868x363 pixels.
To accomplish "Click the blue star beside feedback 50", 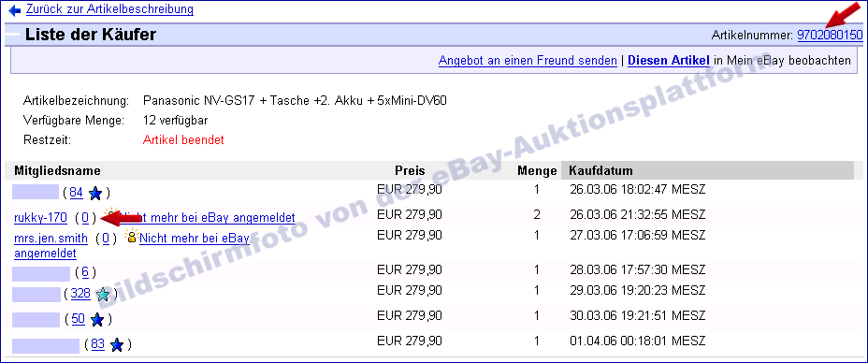I will point(97,320).
